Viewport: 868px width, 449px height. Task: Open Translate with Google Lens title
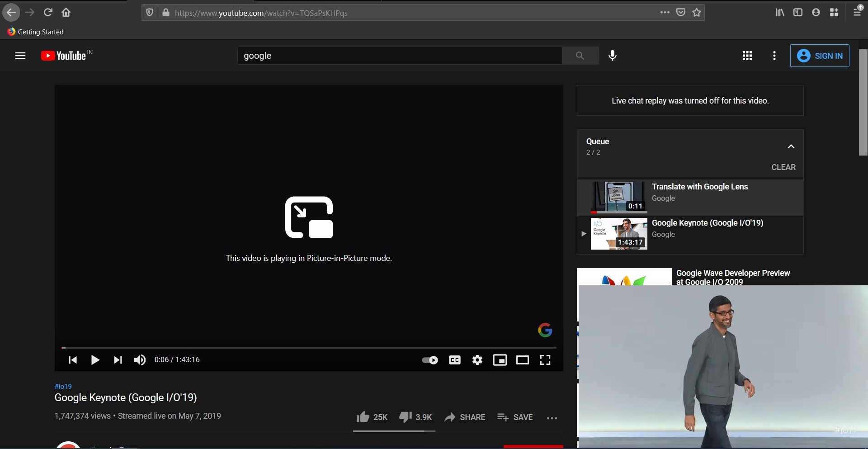[700, 187]
